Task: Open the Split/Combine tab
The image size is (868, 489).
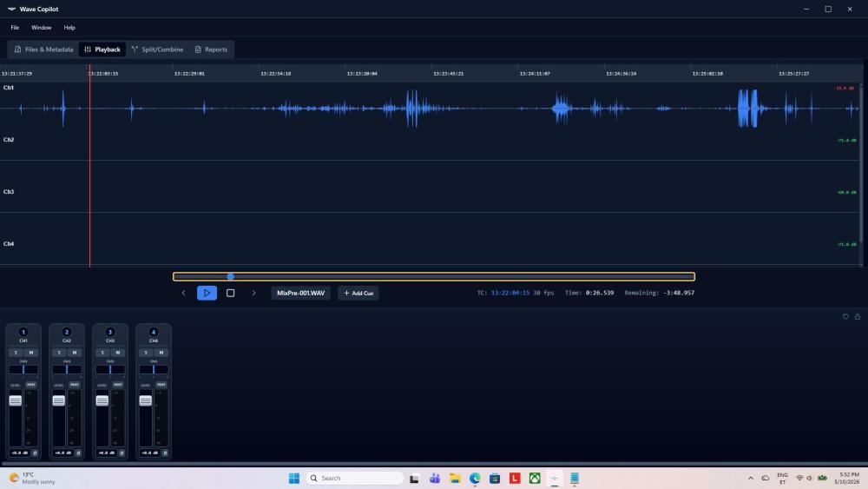Action: pyautogui.click(x=157, y=50)
